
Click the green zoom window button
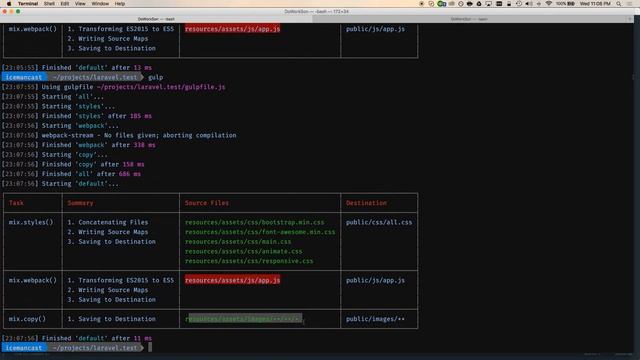(x=18, y=11)
